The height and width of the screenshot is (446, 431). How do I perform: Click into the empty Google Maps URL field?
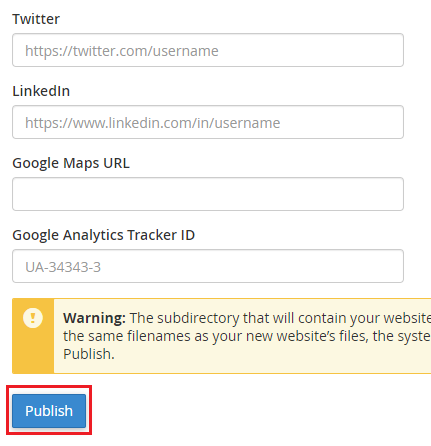click(x=208, y=194)
